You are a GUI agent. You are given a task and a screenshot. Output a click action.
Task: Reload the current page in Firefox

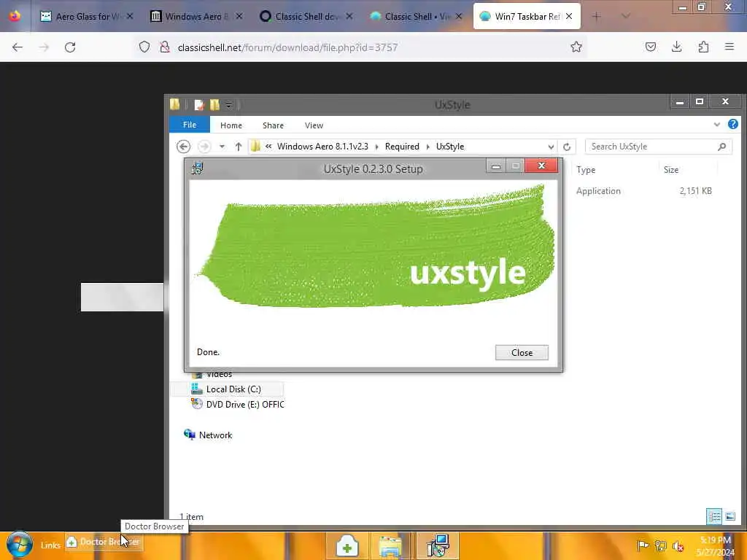(x=70, y=47)
